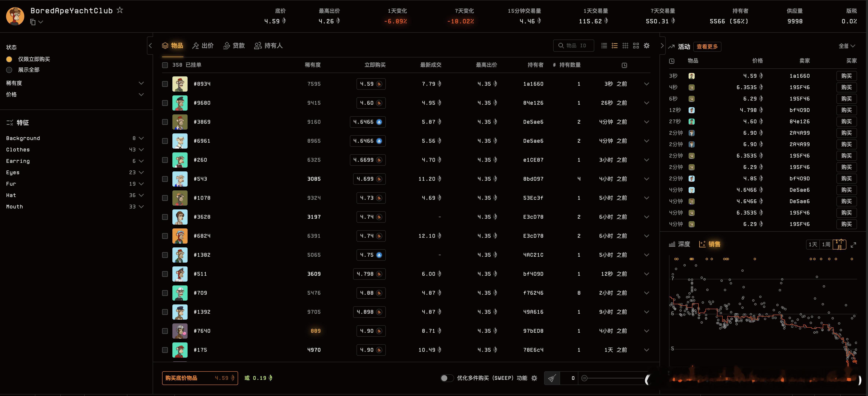This screenshot has width=868, height=396.
Task: Expand the 稀有度 filter section
Action: [x=141, y=83]
